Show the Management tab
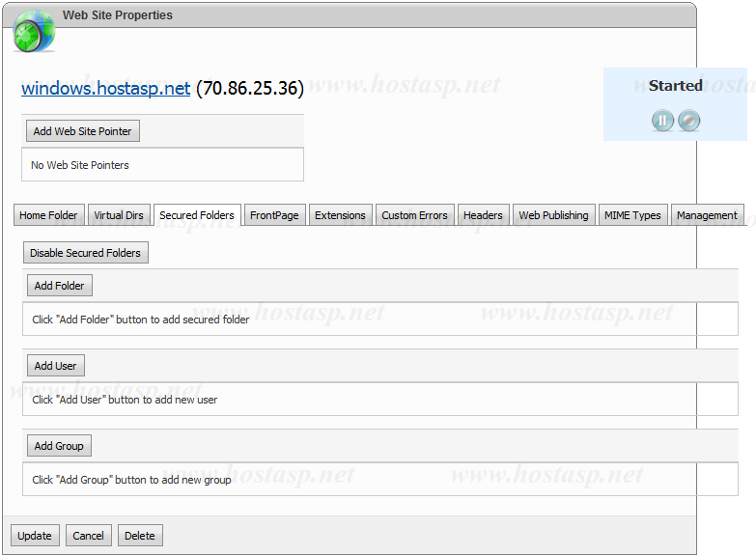756x556 pixels. [x=707, y=215]
